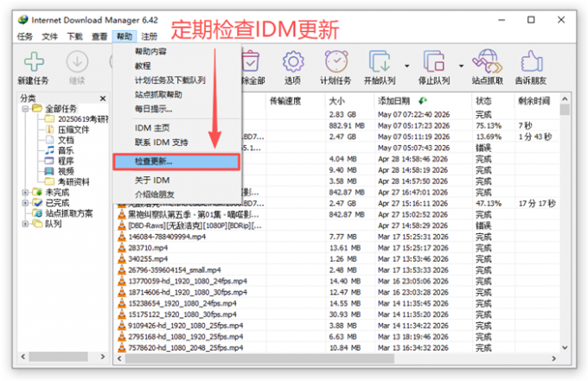Click the 75.13% status cell
Screen dimensions: 588x381
point(489,125)
